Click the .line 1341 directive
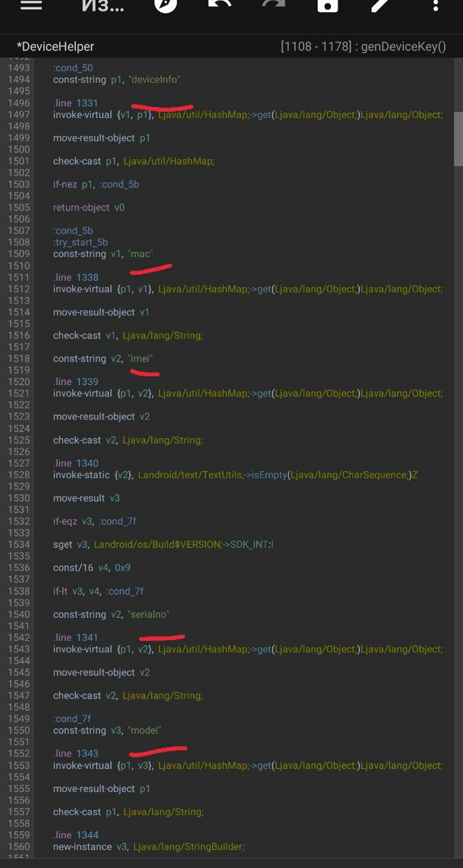Screen dimensions: 463x868 point(76,637)
